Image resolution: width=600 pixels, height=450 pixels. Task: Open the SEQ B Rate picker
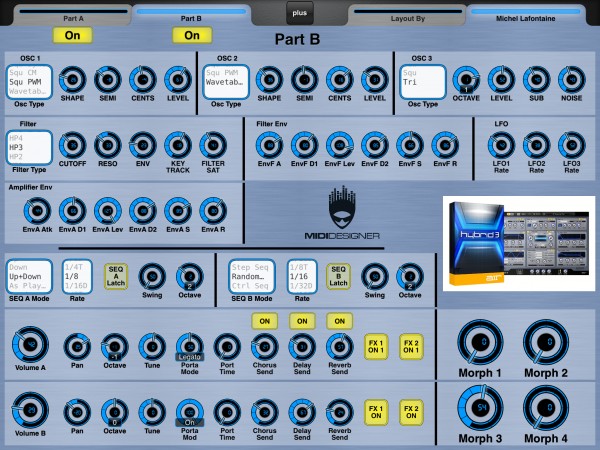coord(302,277)
